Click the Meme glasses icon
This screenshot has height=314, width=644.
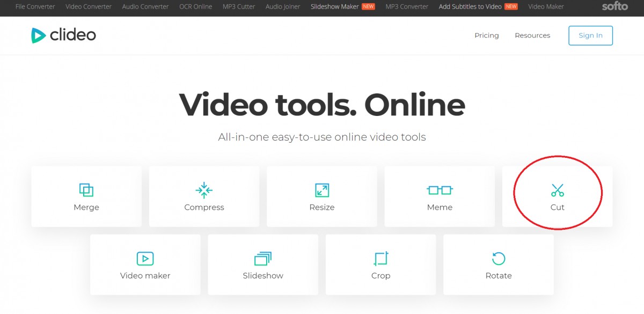click(x=440, y=190)
